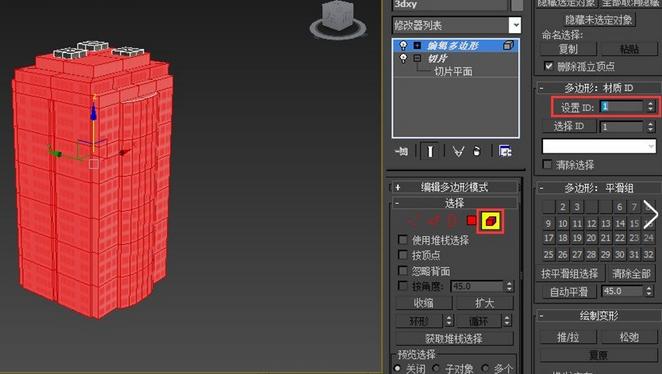The height and width of the screenshot is (374, 662).
Task: Collapse 绘制变形 rollout
Action: point(599,315)
